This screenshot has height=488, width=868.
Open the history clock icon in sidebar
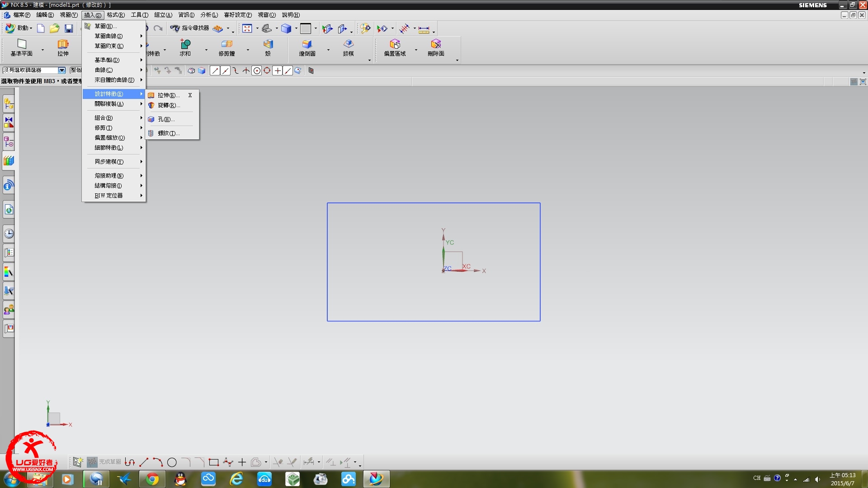[x=9, y=234]
